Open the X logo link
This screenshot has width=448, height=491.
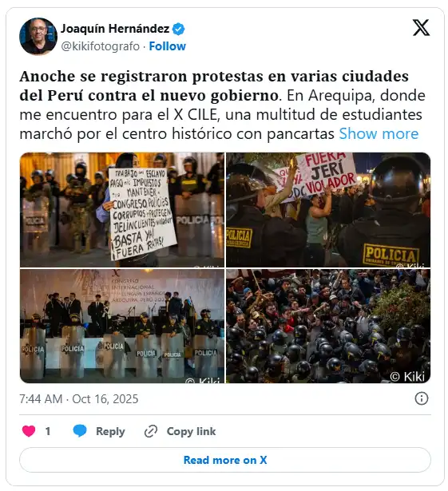tap(421, 28)
